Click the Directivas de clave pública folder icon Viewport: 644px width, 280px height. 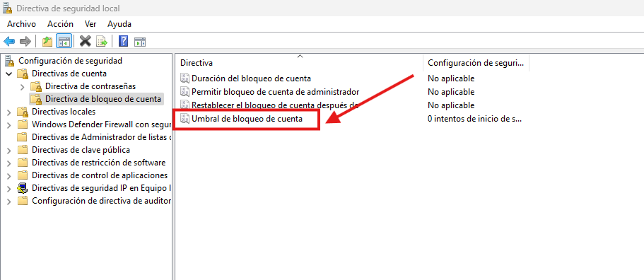(x=23, y=150)
